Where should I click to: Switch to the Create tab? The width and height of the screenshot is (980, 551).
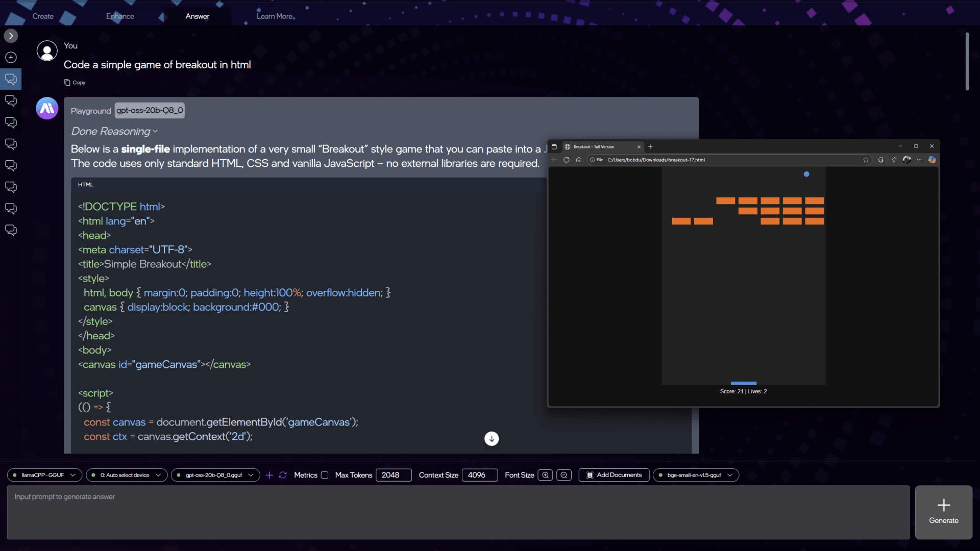click(x=43, y=16)
